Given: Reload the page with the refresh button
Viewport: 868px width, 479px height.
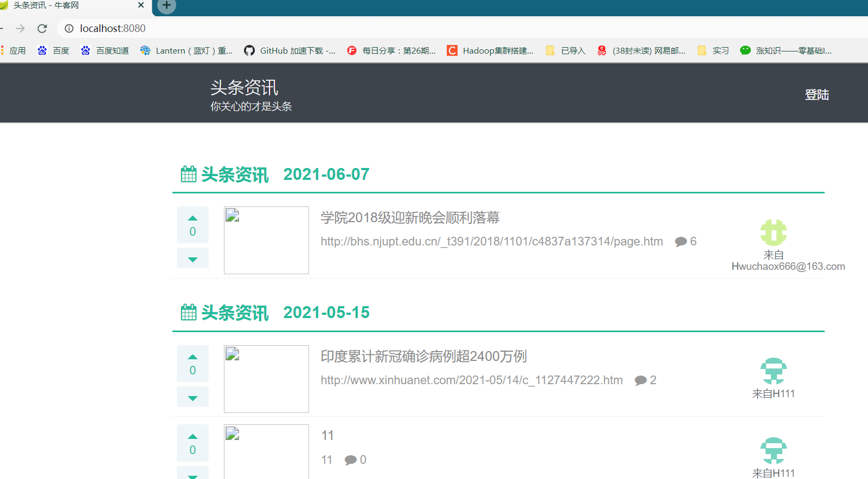Looking at the screenshot, I should coord(42,28).
